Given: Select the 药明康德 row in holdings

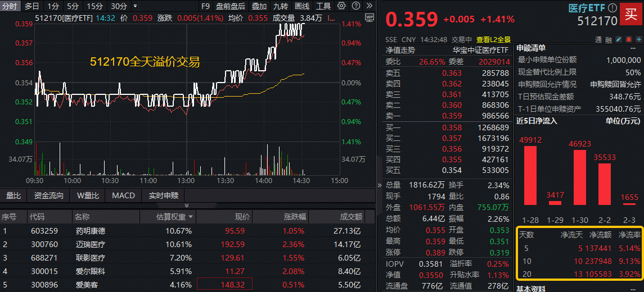Looking at the screenshot, I should (90, 231).
